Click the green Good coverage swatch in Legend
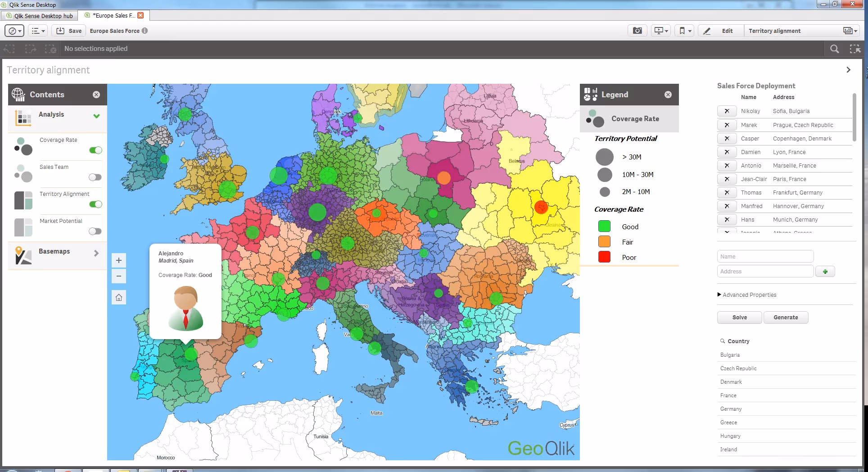This screenshot has width=868, height=472. pyautogui.click(x=604, y=226)
